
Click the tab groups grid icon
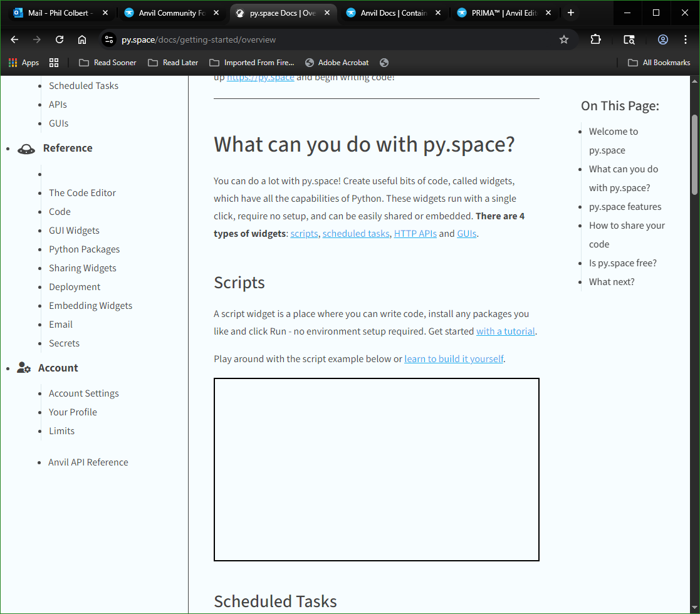(54, 63)
